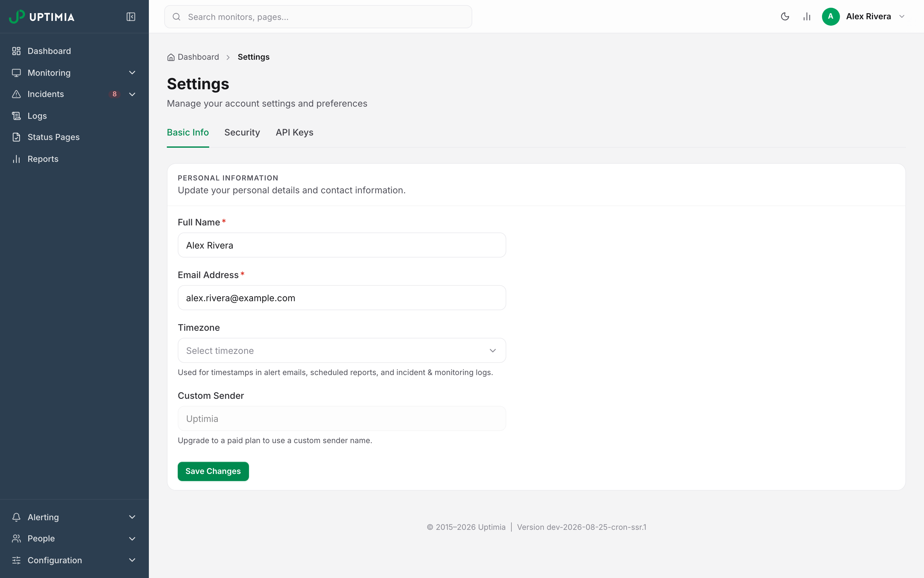Click the © 2015–2026 Uptimia footer text
924x578 pixels.
(x=466, y=527)
